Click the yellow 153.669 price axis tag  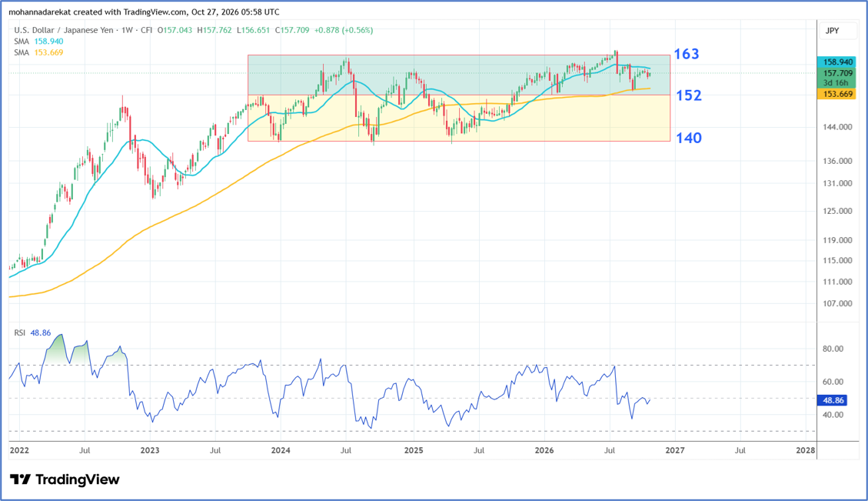click(836, 94)
